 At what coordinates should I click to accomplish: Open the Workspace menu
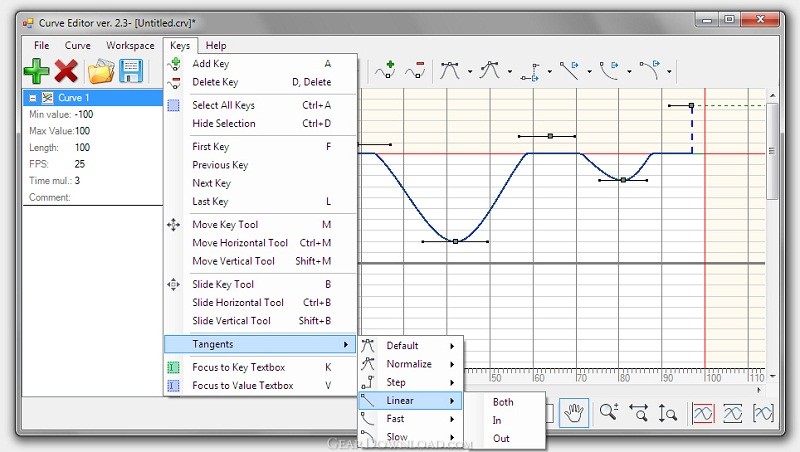[130, 45]
